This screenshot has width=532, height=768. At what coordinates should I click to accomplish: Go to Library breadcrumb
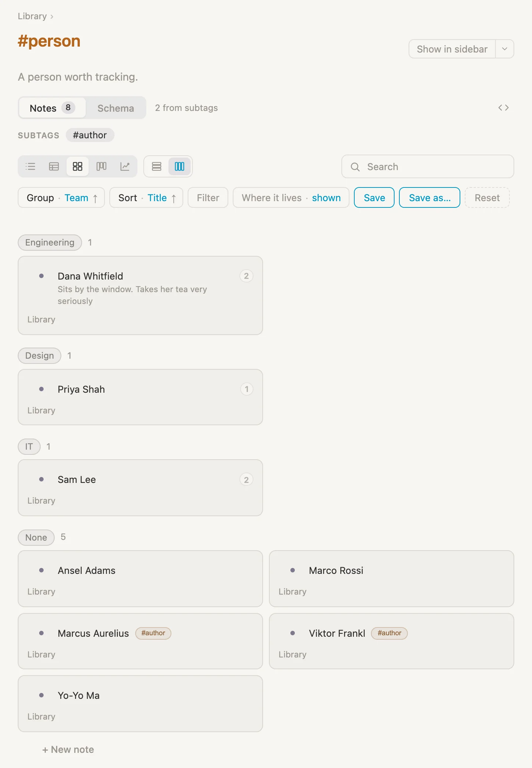pos(32,16)
